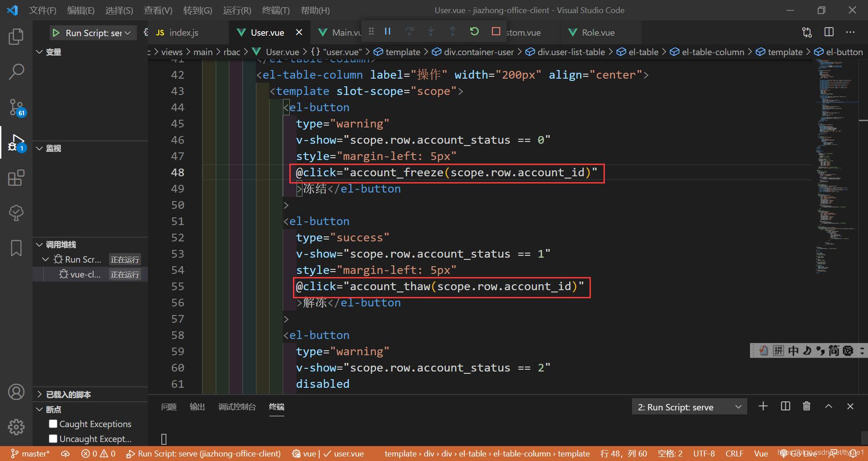
Task: Restart the debug session
Action: click(474, 31)
